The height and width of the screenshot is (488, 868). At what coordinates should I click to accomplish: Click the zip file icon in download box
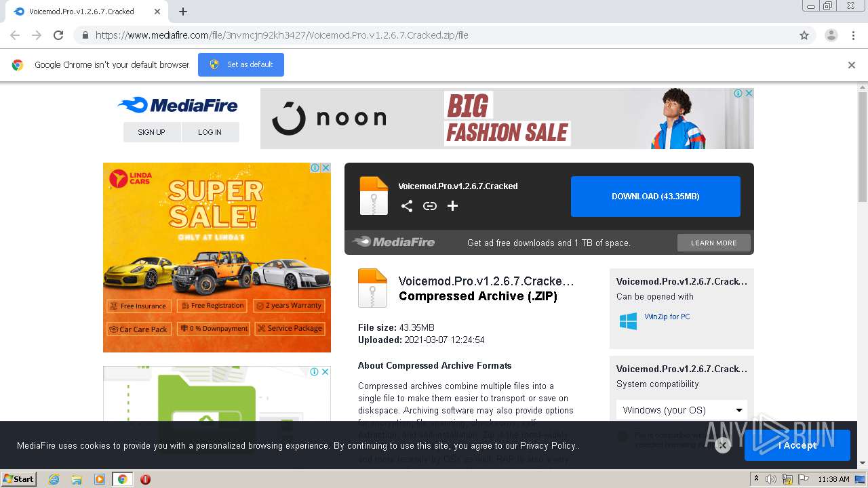[374, 196]
